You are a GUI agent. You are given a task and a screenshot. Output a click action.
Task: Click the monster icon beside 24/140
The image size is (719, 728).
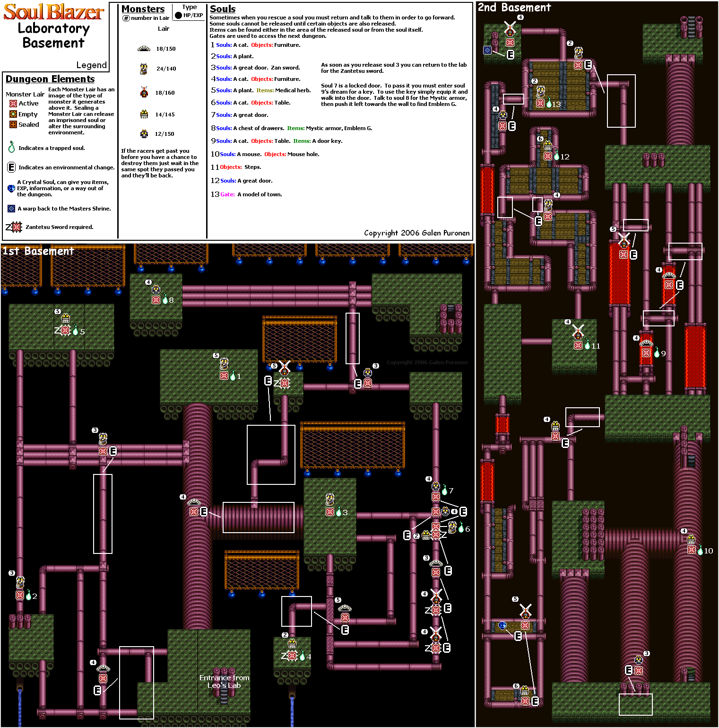[x=144, y=69]
